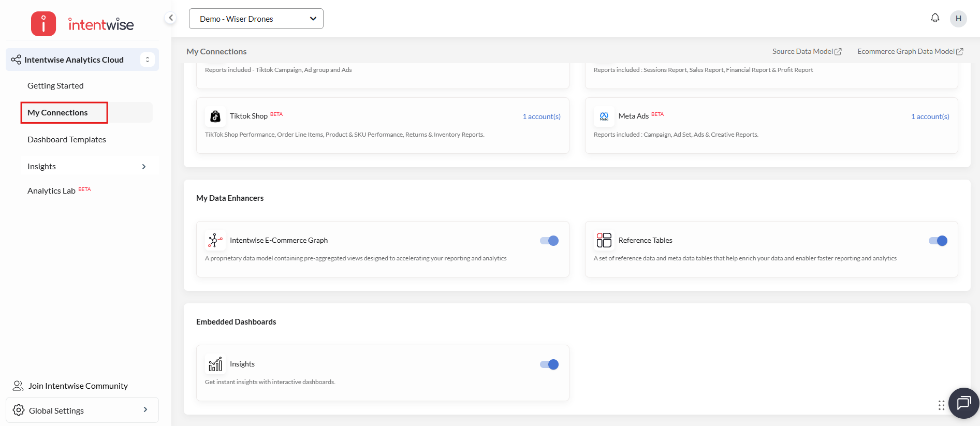Click the Tiktok Shop logo icon
The width and height of the screenshot is (980, 426).
point(215,116)
